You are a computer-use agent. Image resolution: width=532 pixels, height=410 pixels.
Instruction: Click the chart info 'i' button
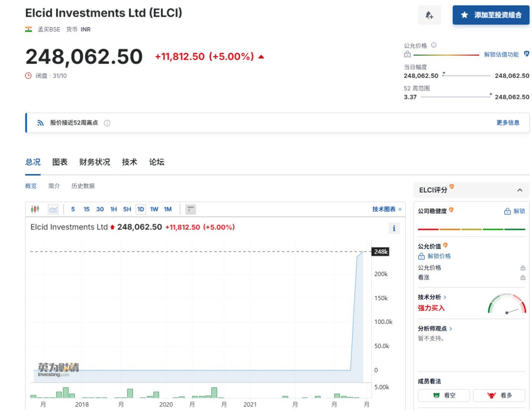[394, 228]
